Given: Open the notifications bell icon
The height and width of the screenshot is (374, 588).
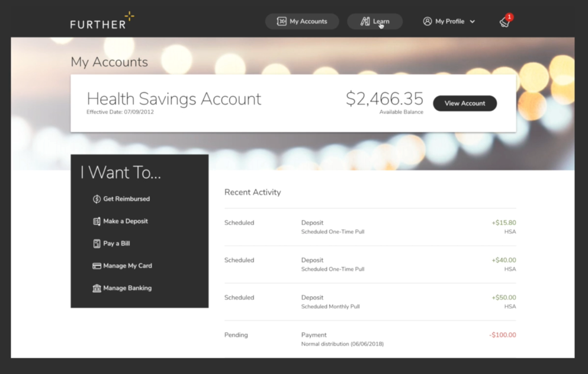Looking at the screenshot, I should pyautogui.click(x=505, y=22).
